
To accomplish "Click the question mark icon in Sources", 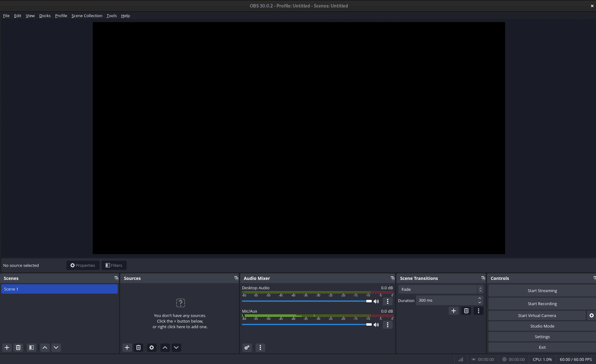I will click(181, 303).
